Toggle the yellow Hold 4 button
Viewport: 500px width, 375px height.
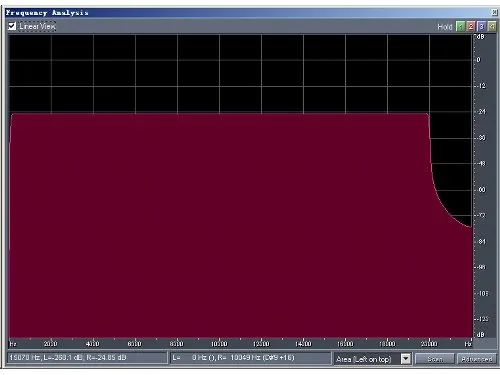tap(491, 26)
